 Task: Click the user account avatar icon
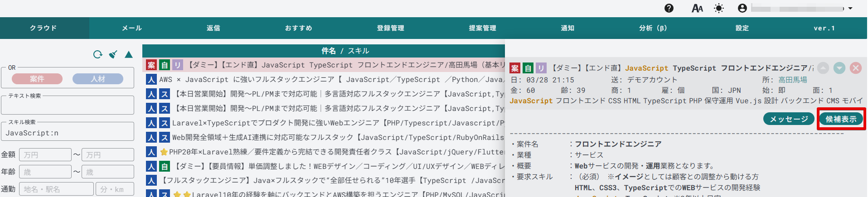click(x=742, y=8)
